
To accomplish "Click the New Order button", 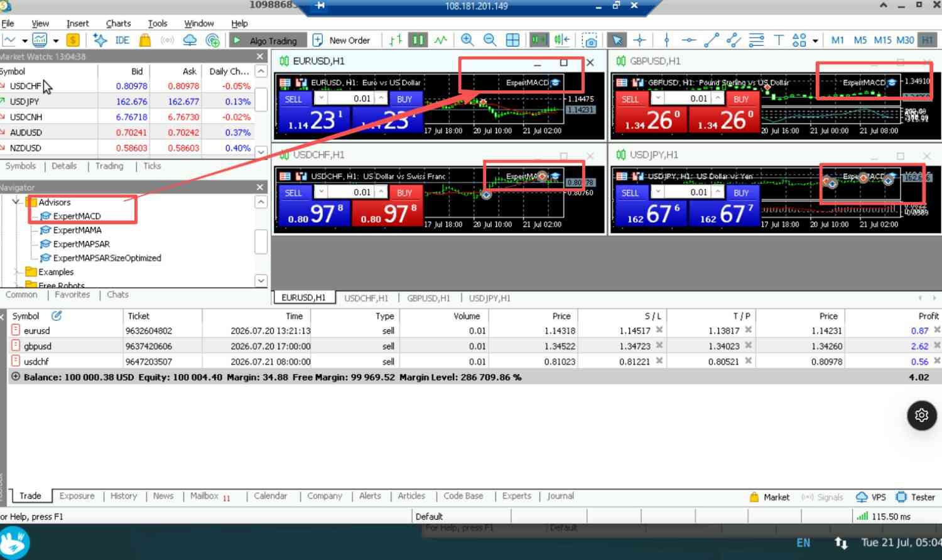I will pyautogui.click(x=342, y=40).
